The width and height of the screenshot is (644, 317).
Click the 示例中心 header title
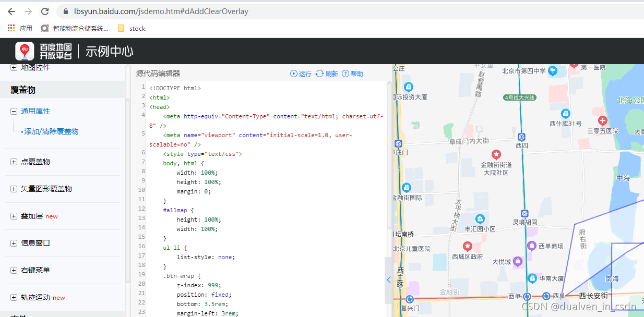tap(110, 51)
